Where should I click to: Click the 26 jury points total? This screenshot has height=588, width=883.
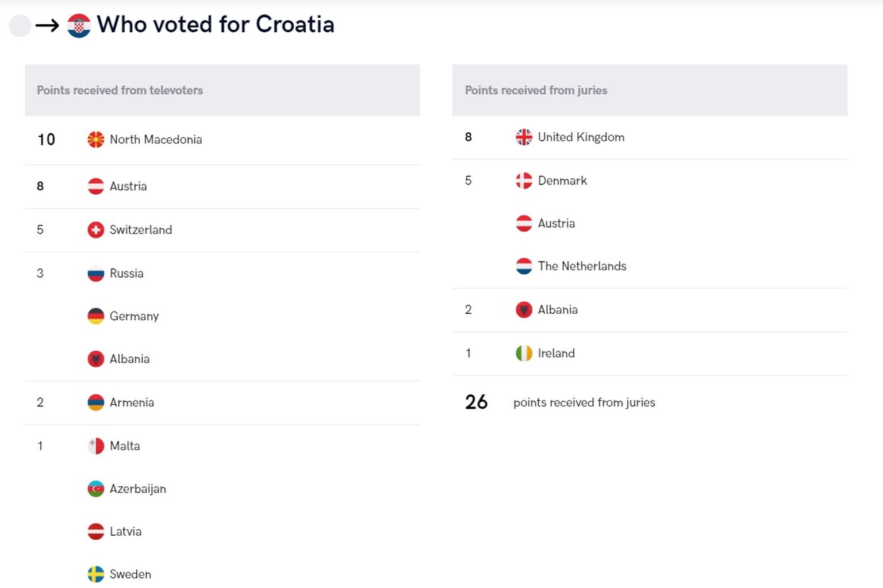tap(476, 402)
